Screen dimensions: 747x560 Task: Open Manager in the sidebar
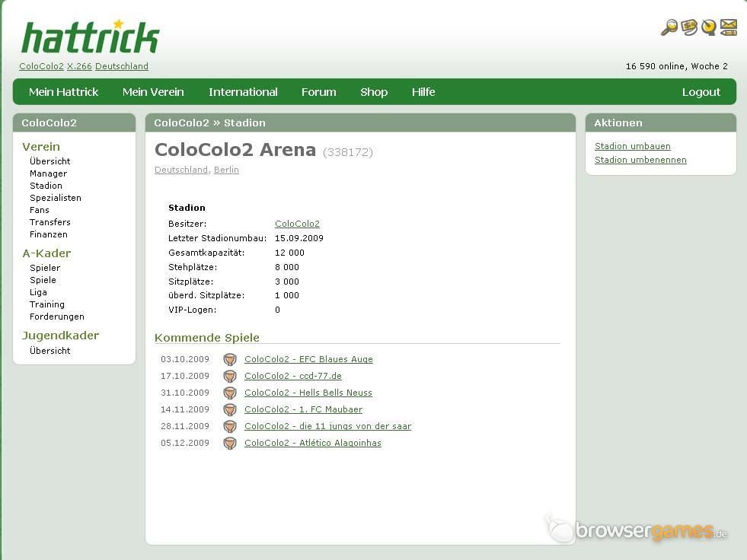coord(48,173)
